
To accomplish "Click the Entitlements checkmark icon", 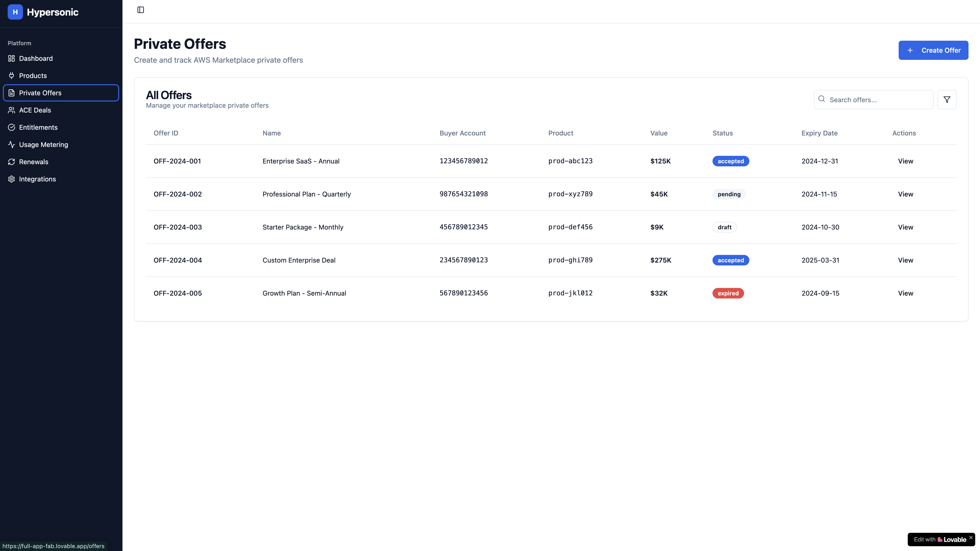I will [11, 128].
